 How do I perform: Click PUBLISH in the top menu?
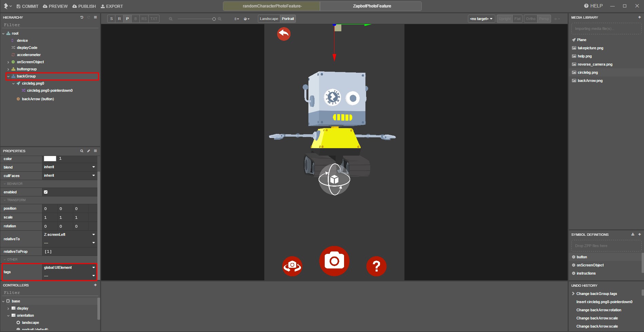[x=84, y=6]
